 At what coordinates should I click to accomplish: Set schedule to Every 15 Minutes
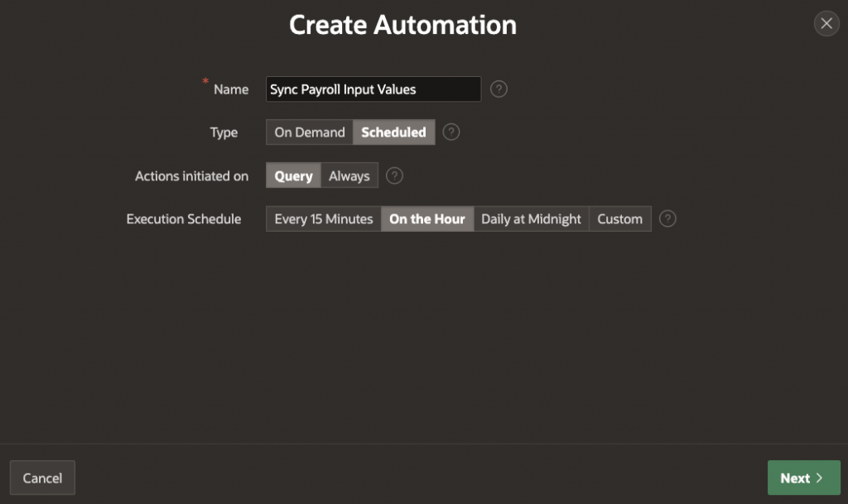pos(323,219)
